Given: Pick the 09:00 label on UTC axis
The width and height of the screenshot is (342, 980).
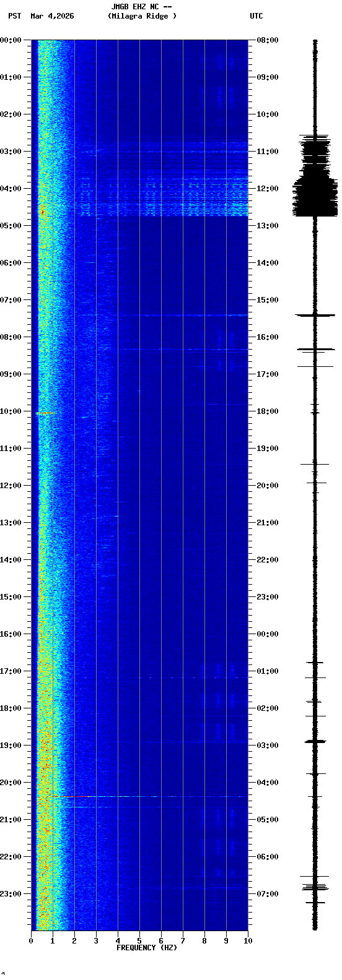Looking at the screenshot, I should coord(268,77).
